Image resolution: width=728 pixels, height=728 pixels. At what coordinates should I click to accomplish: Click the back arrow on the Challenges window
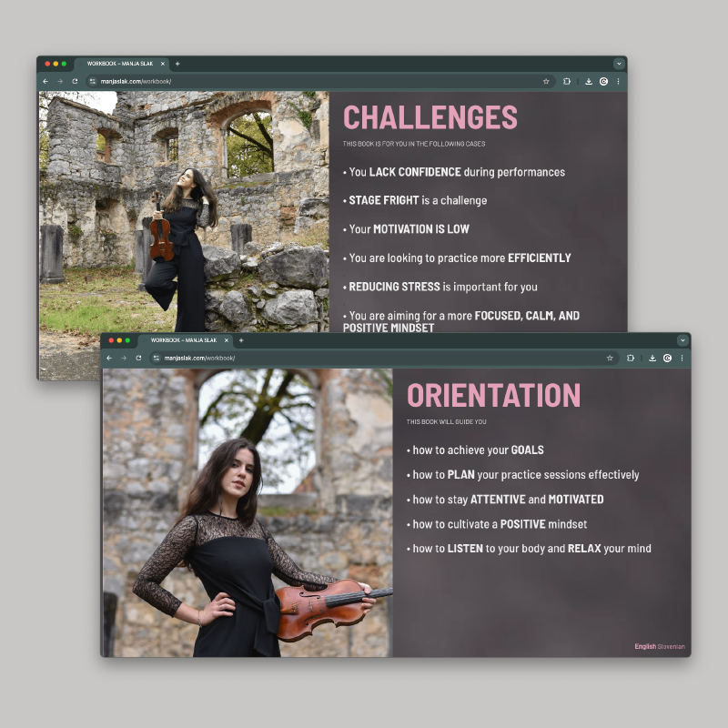45,81
